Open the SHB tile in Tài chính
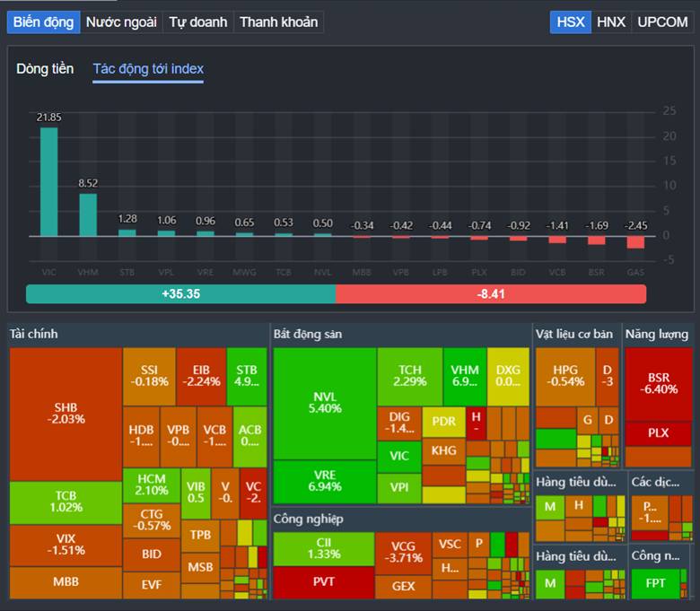The width and height of the screenshot is (700, 611). (x=66, y=413)
